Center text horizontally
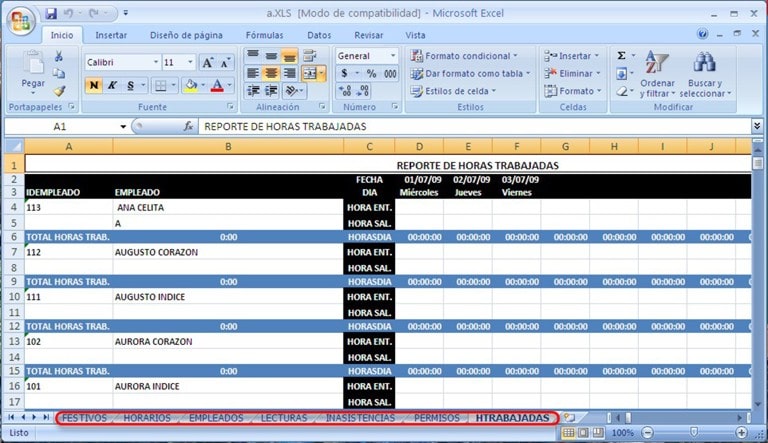 (x=271, y=74)
